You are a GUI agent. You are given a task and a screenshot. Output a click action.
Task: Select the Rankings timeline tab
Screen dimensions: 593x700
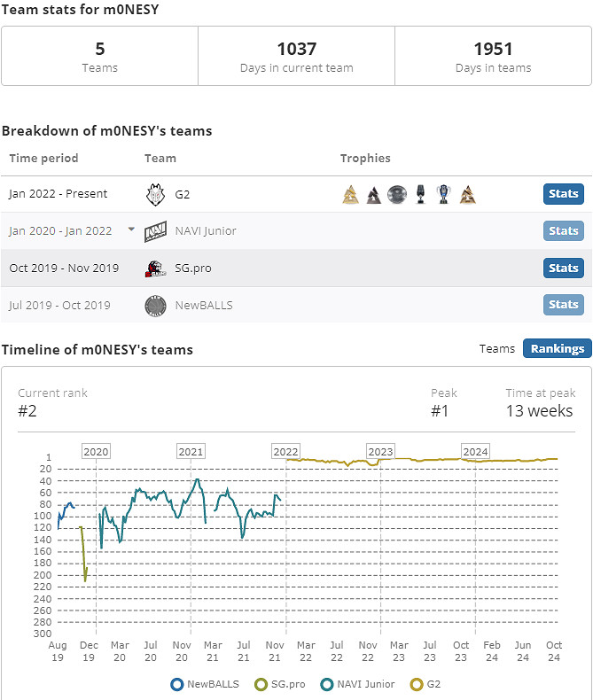click(x=557, y=348)
